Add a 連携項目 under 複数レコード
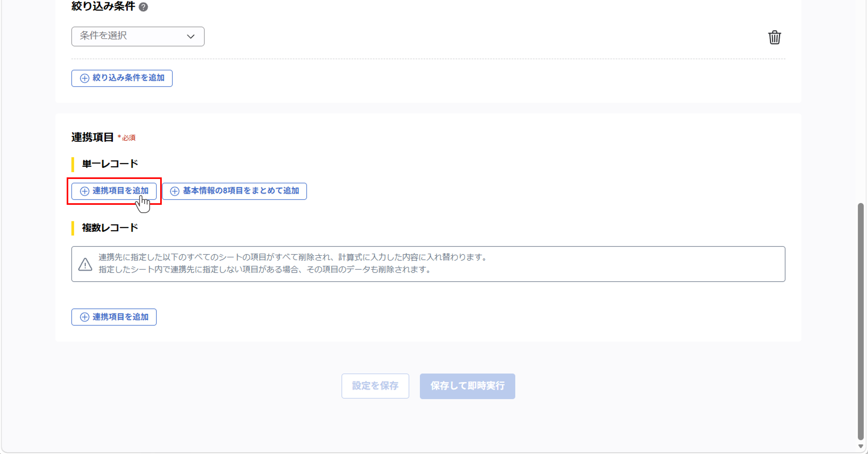Viewport: 868px width, 454px height. coord(114,317)
